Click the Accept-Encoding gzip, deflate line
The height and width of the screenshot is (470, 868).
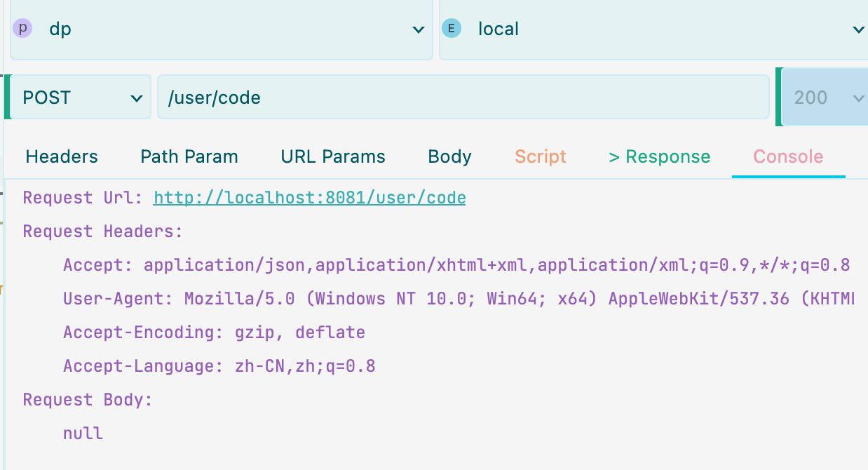[214, 333]
